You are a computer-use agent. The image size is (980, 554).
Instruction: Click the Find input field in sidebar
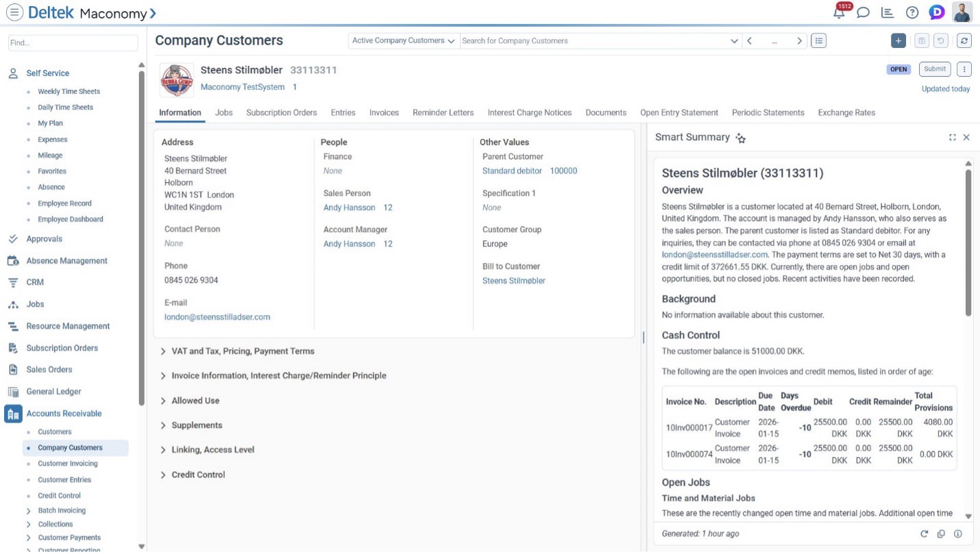pos(73,42)
